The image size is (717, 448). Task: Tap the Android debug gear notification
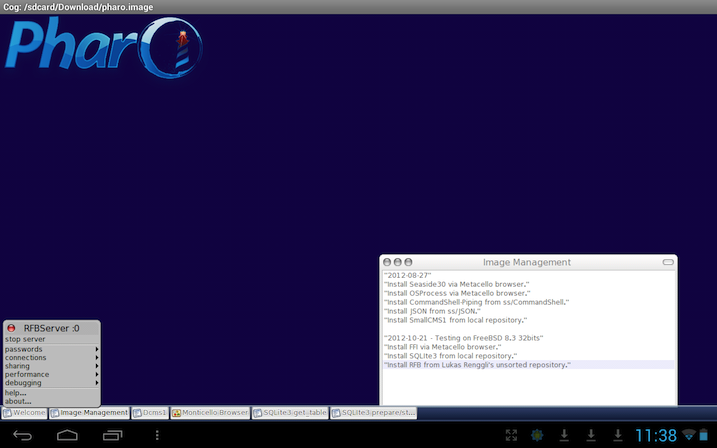click(537, 435)
